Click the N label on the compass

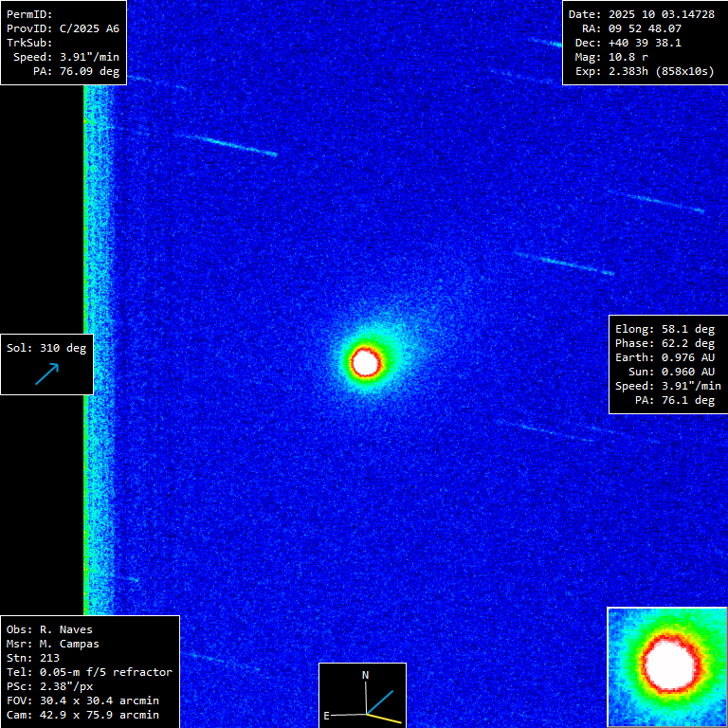pyautogui.click(x=365, y=675)
